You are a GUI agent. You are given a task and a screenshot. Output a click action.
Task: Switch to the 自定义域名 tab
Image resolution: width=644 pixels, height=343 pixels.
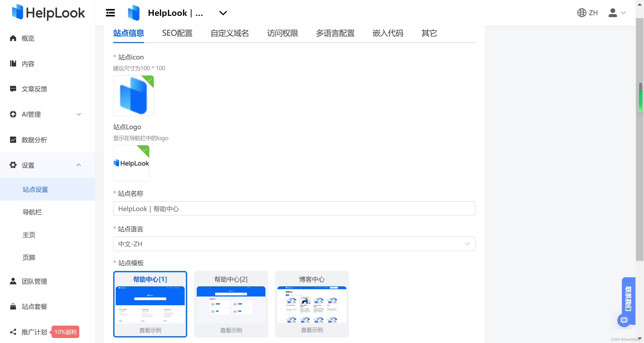coord(230,33)
